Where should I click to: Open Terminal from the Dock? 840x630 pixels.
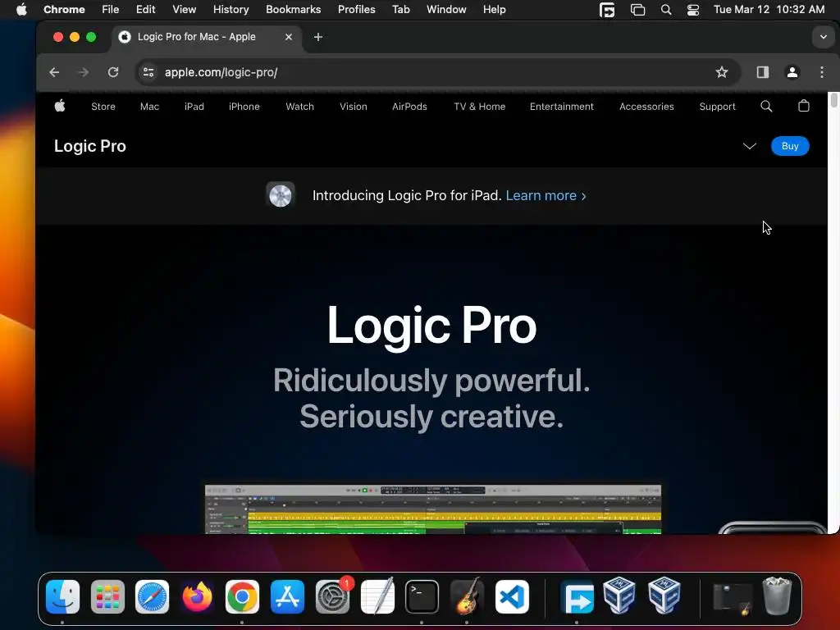pyautogui.click(x=422, y=596)
